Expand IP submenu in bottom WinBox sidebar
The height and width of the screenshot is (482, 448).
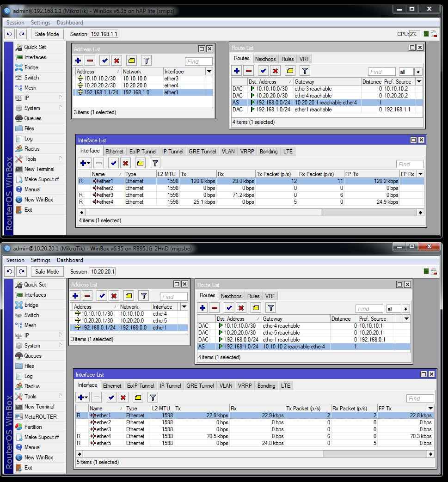pyautogui.click(x=61, y=335)
